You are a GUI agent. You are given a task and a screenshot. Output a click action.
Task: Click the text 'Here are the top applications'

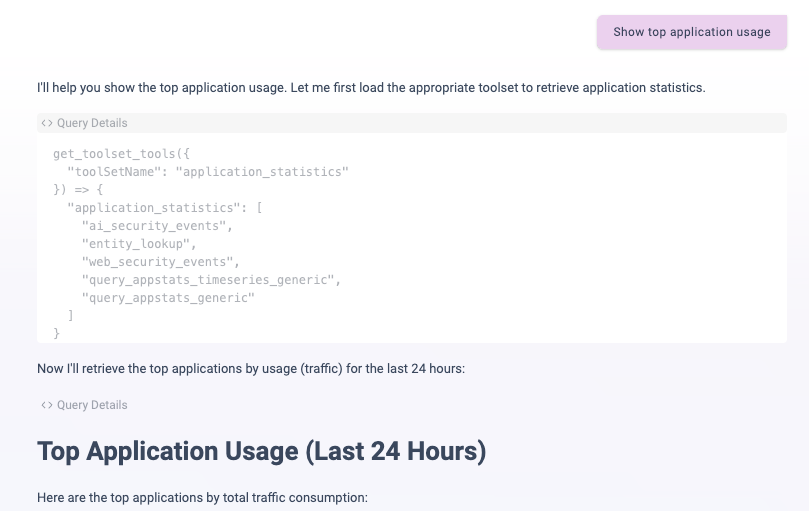pyautogui.click(x=202, y=498)
